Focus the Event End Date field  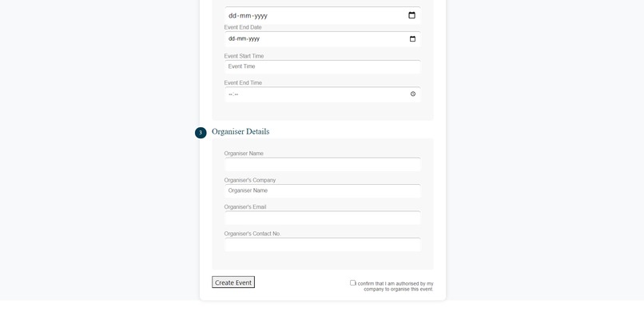click(323, 38)
